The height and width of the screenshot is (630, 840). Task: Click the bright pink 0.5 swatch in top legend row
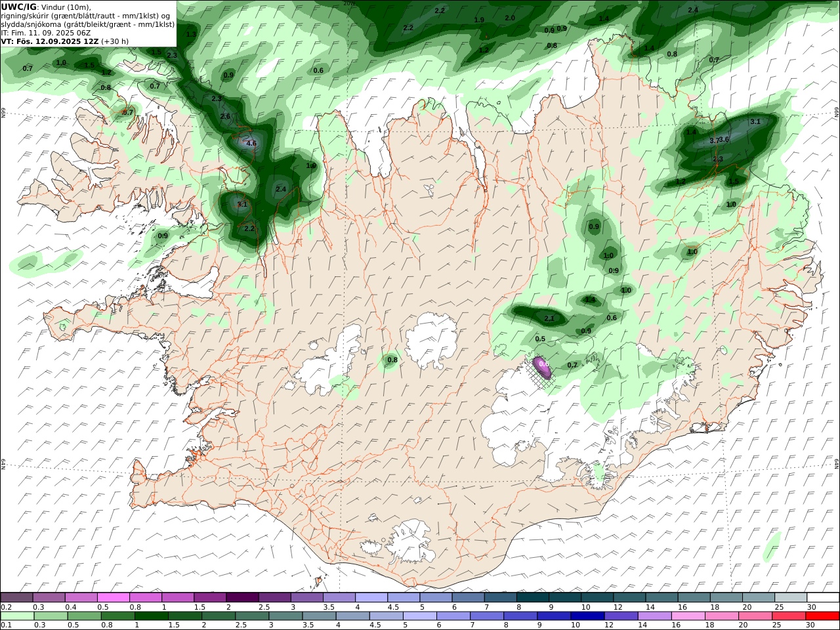point(113,597)
